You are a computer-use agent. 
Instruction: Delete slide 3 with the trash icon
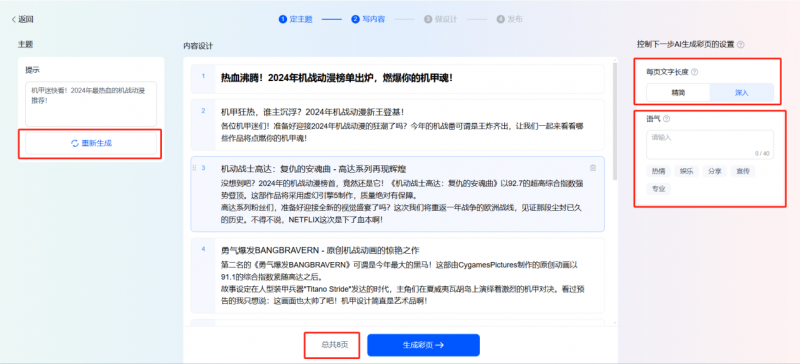592,168
